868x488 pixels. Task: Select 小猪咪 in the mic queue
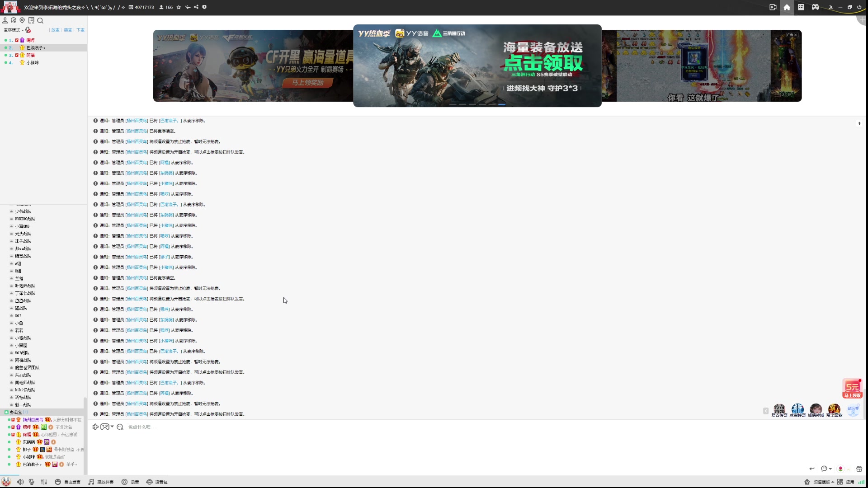(43, 63)
